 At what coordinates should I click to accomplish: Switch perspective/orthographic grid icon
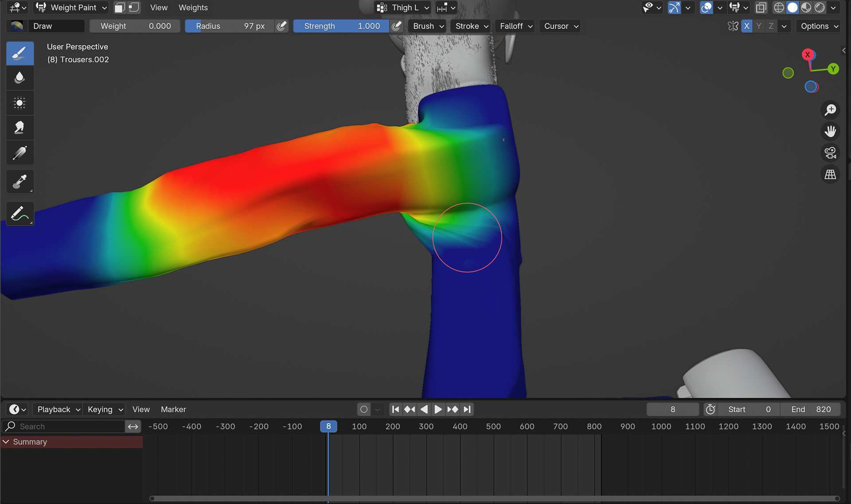830,174
